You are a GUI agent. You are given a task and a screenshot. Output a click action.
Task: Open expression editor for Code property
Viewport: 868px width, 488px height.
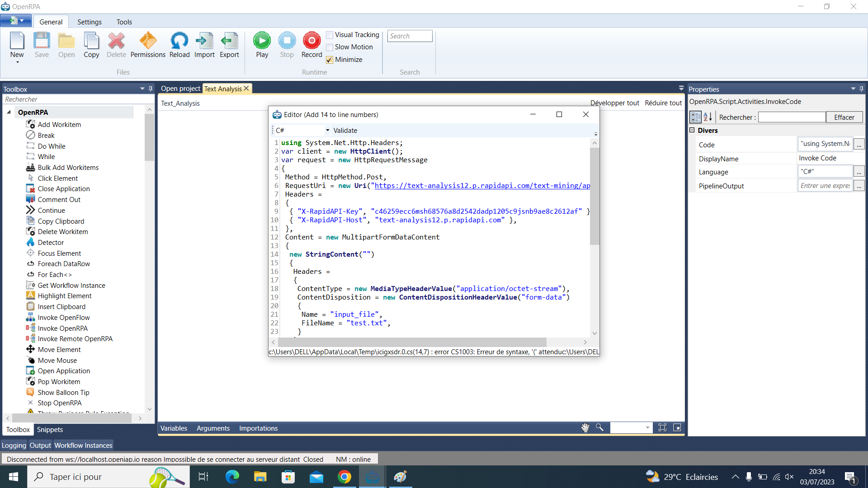pos(859,145)
